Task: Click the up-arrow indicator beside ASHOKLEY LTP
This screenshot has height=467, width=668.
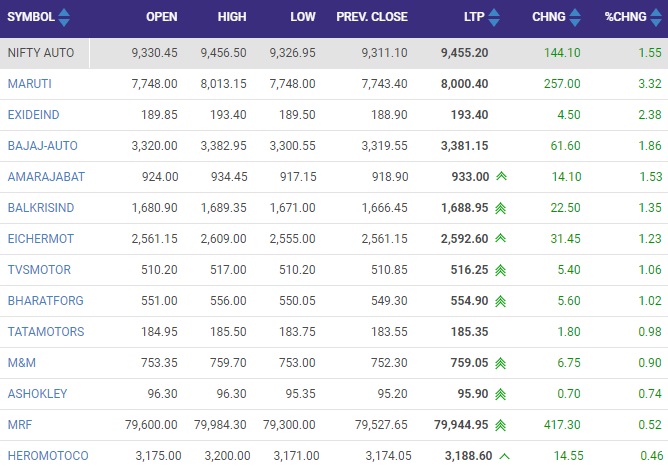Action: click(x=501, y=394)
